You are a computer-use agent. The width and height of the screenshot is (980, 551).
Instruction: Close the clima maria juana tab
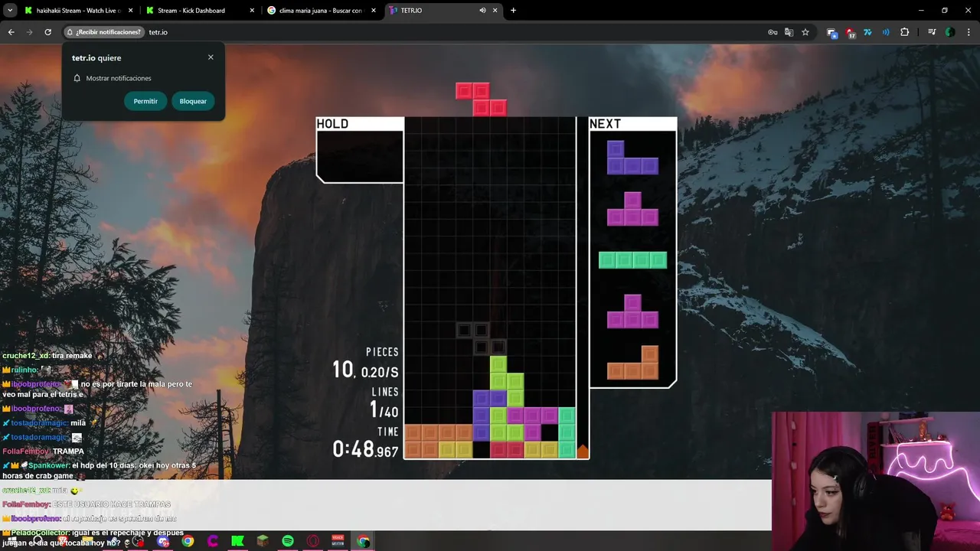(x=374, y=11)
